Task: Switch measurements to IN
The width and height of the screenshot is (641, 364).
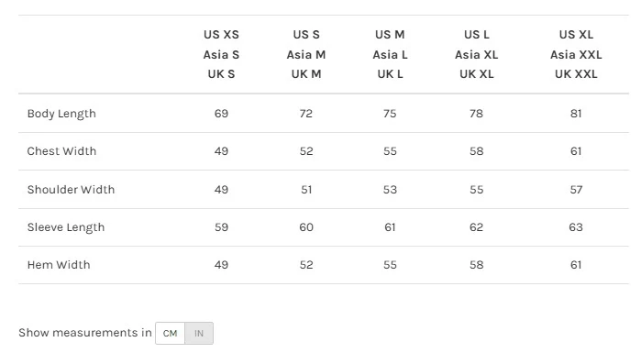Action: pos(199,334)
